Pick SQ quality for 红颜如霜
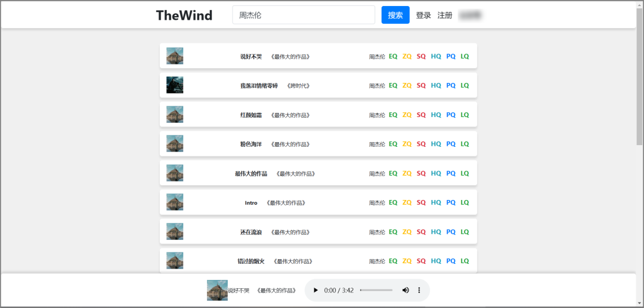644x308 pixels. [421, 115]
